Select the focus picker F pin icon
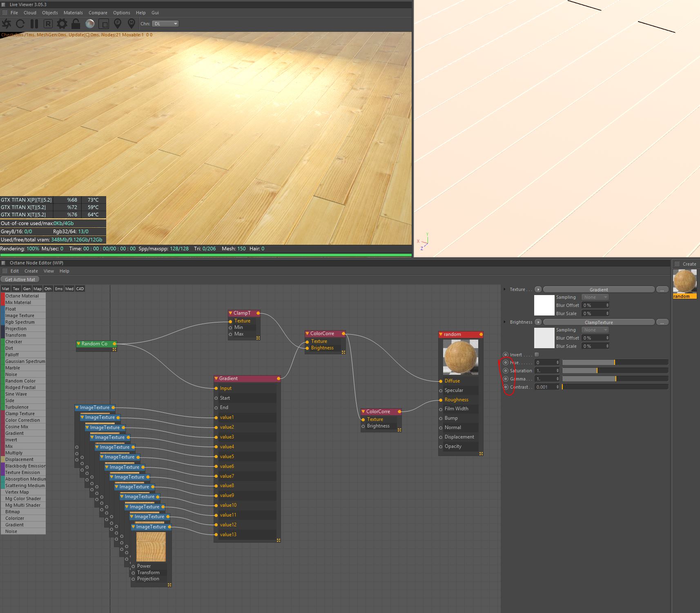 (118, 23)
